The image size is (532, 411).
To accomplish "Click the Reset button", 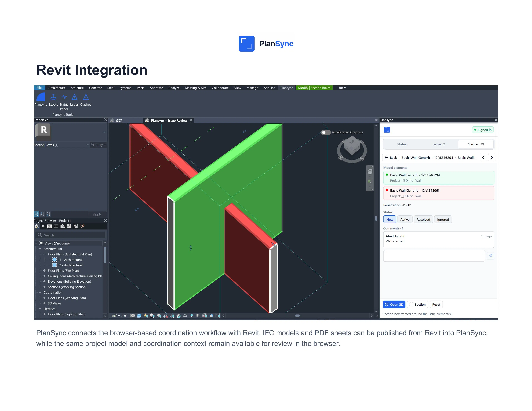I will pyautogui.click(x=436, y=305).
